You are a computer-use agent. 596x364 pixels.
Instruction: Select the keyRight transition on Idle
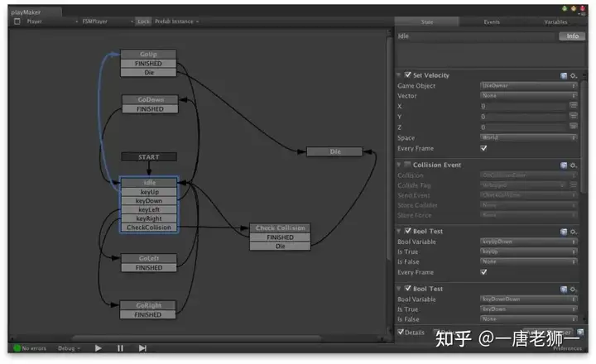[149, 218]
